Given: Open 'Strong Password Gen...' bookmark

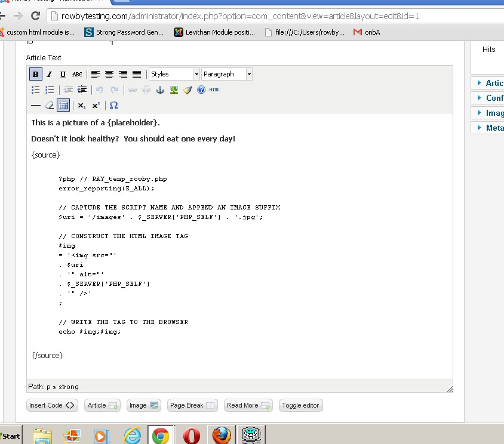Looking at the screenshot, I should coord(124,32).
